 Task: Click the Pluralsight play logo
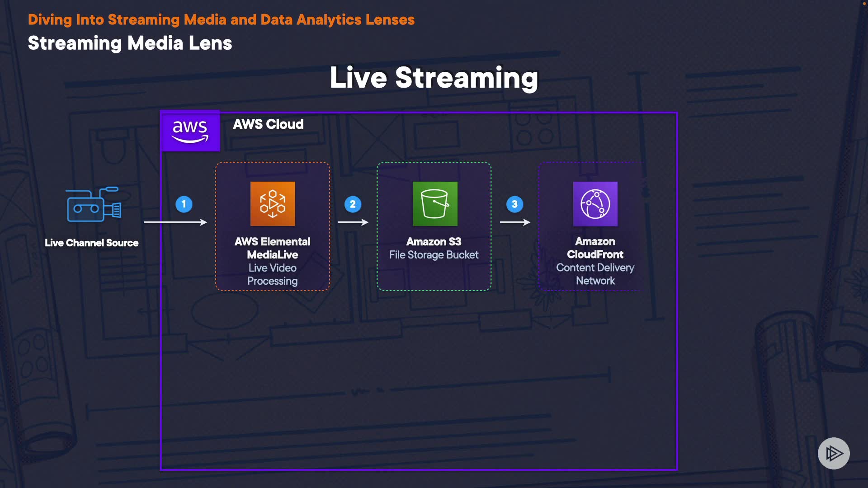[834, 453]
